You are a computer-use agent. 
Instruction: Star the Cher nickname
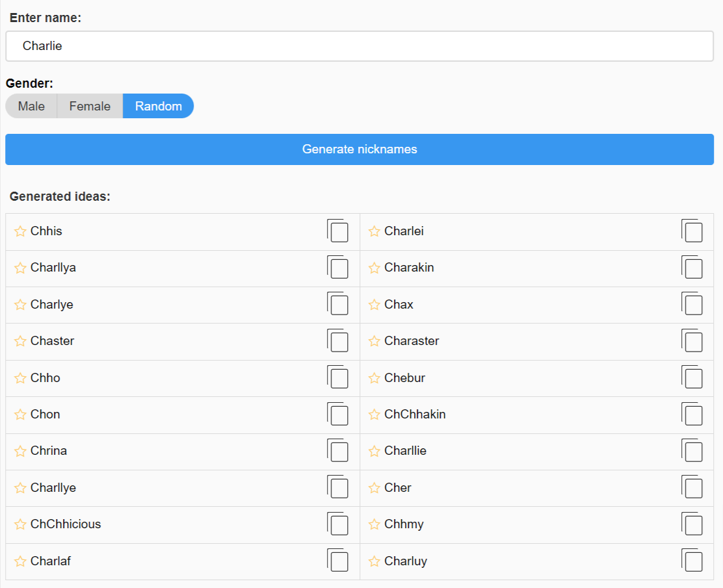click(374, 488)
